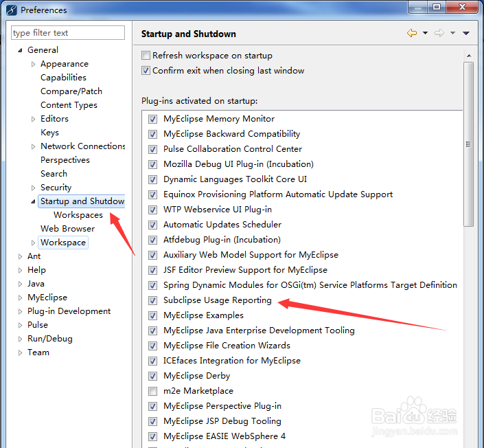Viewport: 484px width, 448px height.
Task: Click the vertical scrollbar thumb
Action: coord(469,144)
